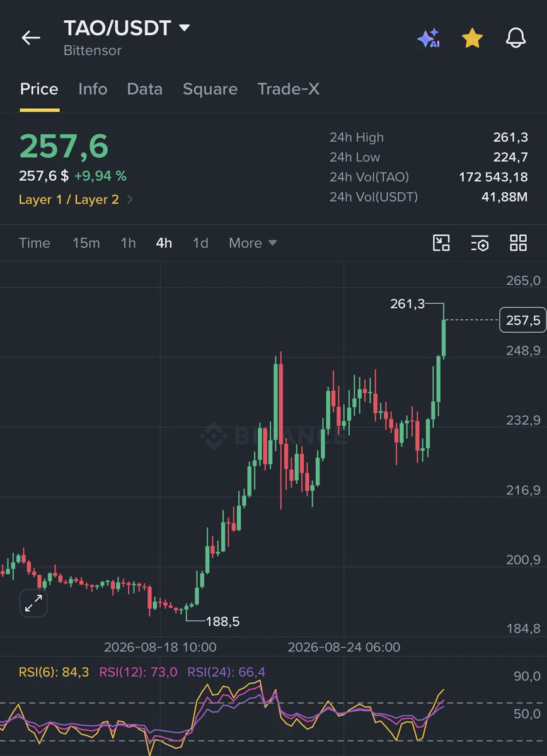Click the large 257,6 price
This screenshot has height=756, width=547.
[x=64, y=146]
